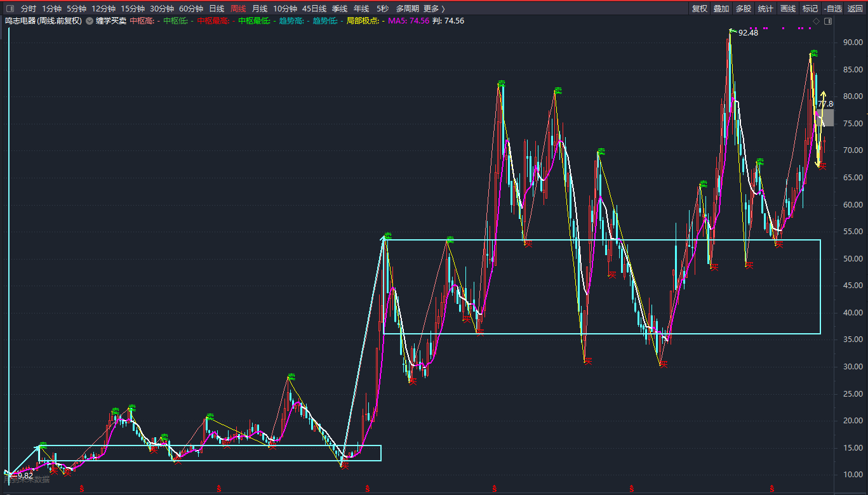
Task: Click the 复权 button
Action: tap(699, 9)
